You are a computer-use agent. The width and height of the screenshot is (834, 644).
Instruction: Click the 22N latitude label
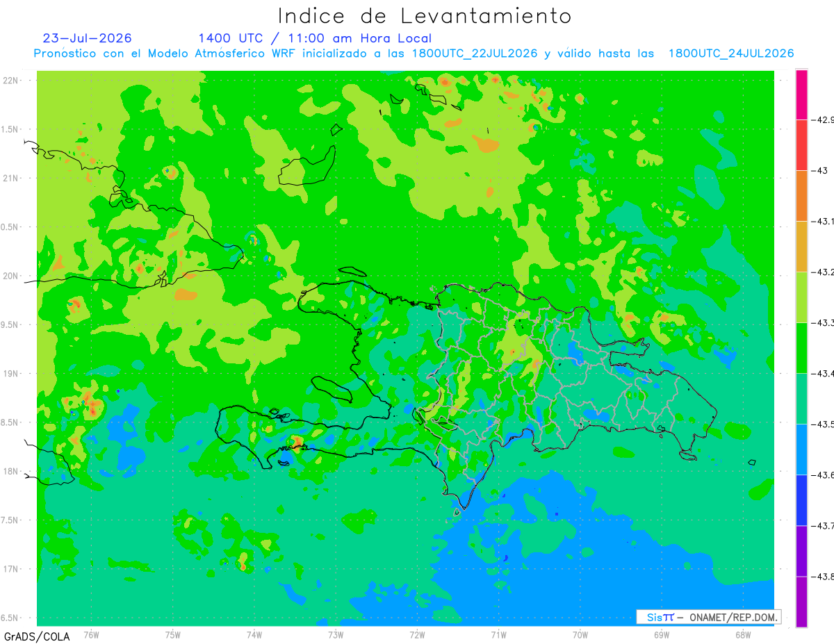[11, 81]
